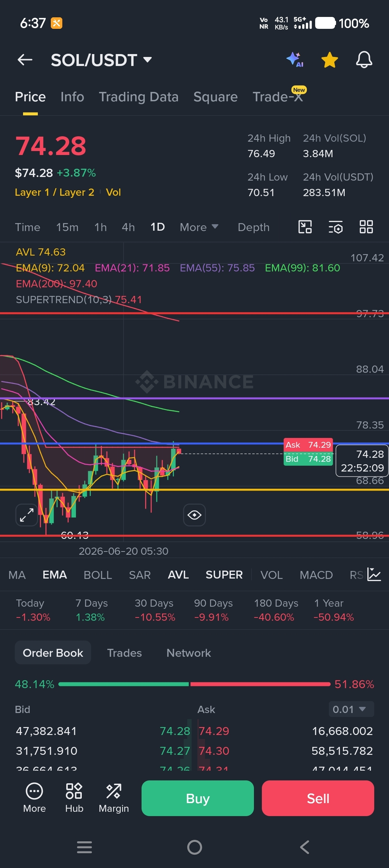Toggle chart indicator visibility eye
This screenshot has width=389, height=868.
194,515
